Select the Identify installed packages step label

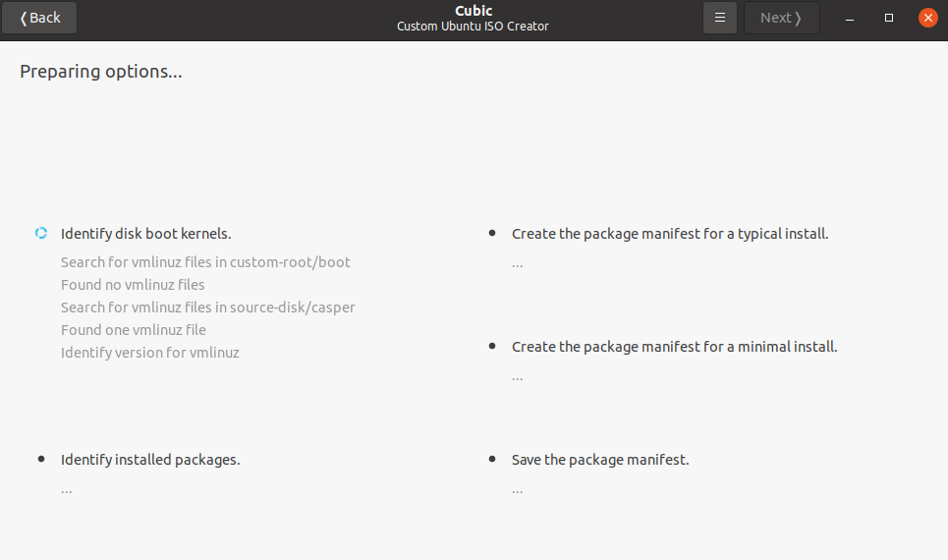pos(150,459)
